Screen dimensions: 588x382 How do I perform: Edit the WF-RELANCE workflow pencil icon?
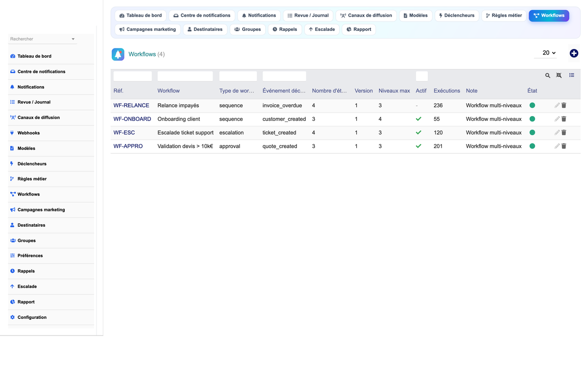coord(557,105)
